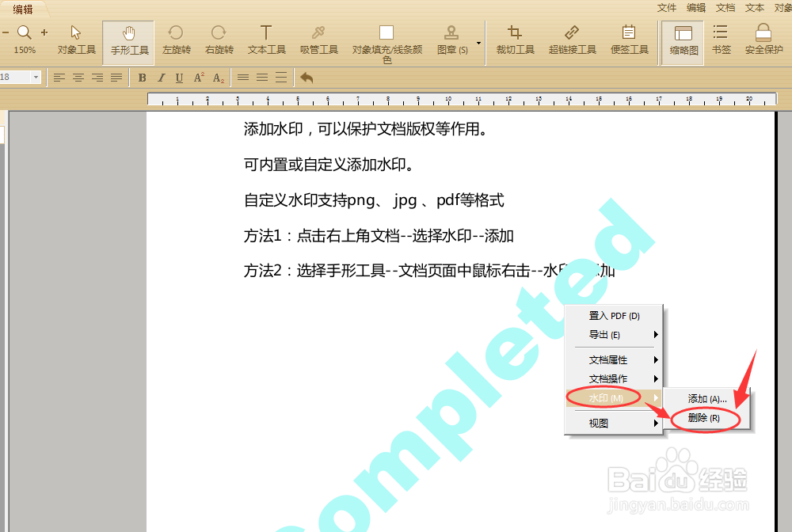Click text line 可内置或自定义添加水印

329,165
